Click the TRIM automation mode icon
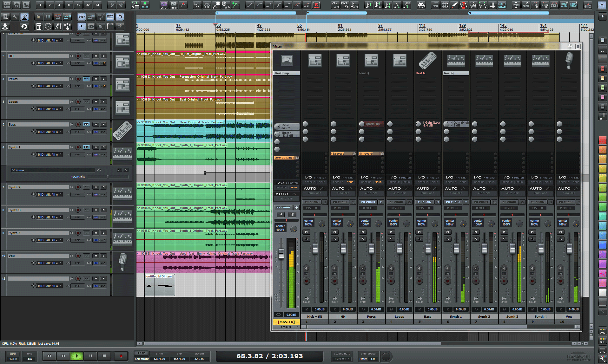 [x=174, y=5]
